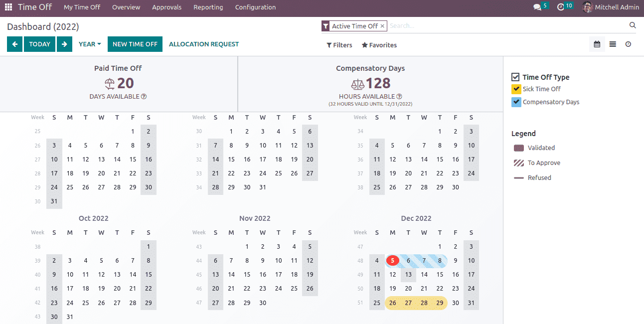This screenshot has height=324, width=644.
Task: Switch to list view icon
Action: click(x=613, y=44)
